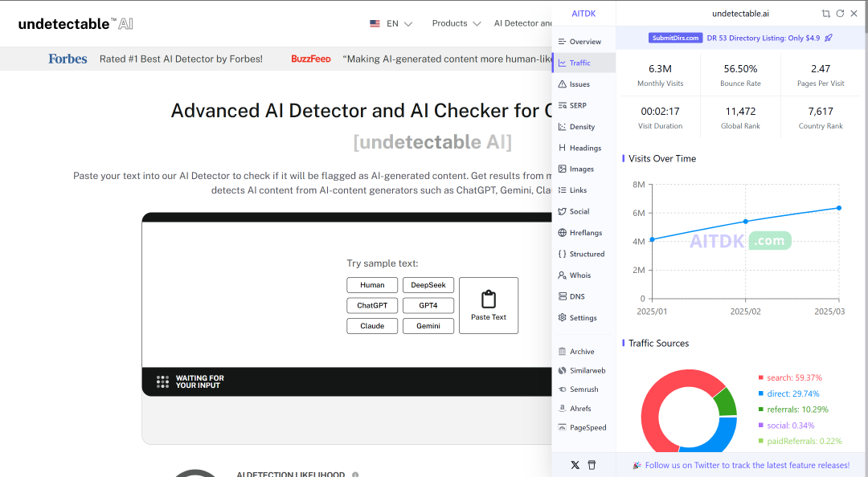868x477 pixels.
Task: Click the AI Detector nav item
Action: [x=523, y=23]
